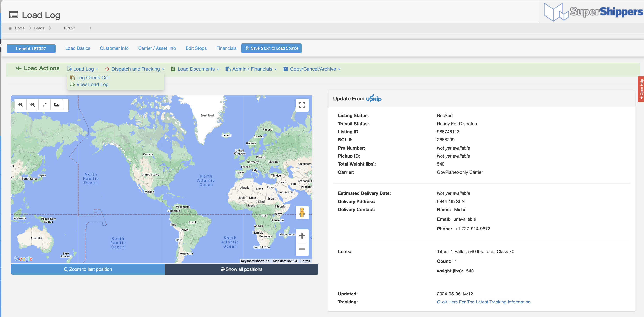Click the Greenland label on the map
The width and height of the screenshot is (644, 317).
point(207,115)
